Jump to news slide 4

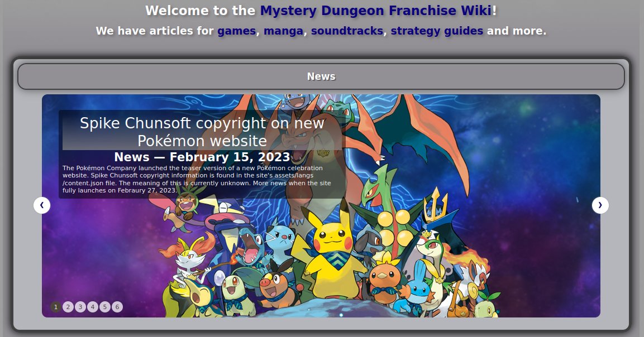93,307
